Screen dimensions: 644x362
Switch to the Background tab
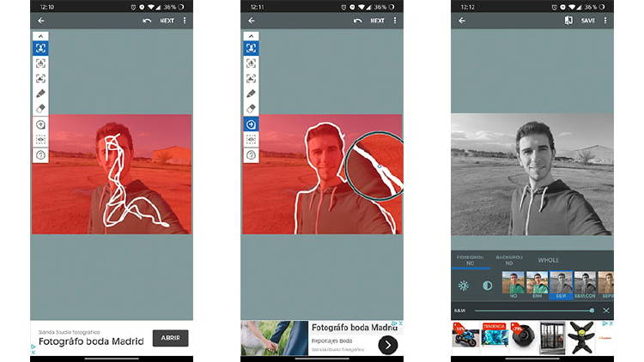[509, 260]
